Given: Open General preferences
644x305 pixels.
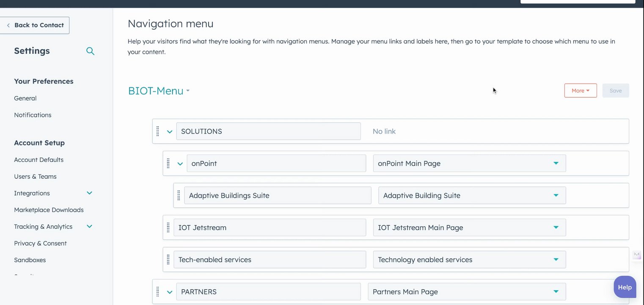Looking at the screenshot, I should tap(25, 98).
